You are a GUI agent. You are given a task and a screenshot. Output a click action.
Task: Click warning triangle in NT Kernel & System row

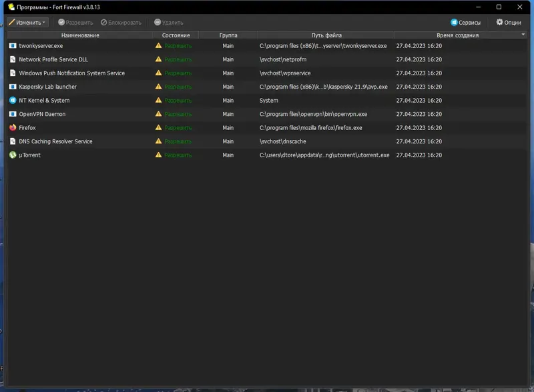[158, 100]
